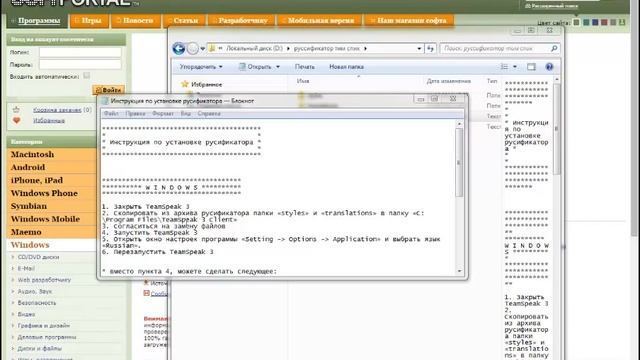This screenshot has width=640, height=360.
Task: Sort the file list by Имя column header
Action: [x=303, y=81]
